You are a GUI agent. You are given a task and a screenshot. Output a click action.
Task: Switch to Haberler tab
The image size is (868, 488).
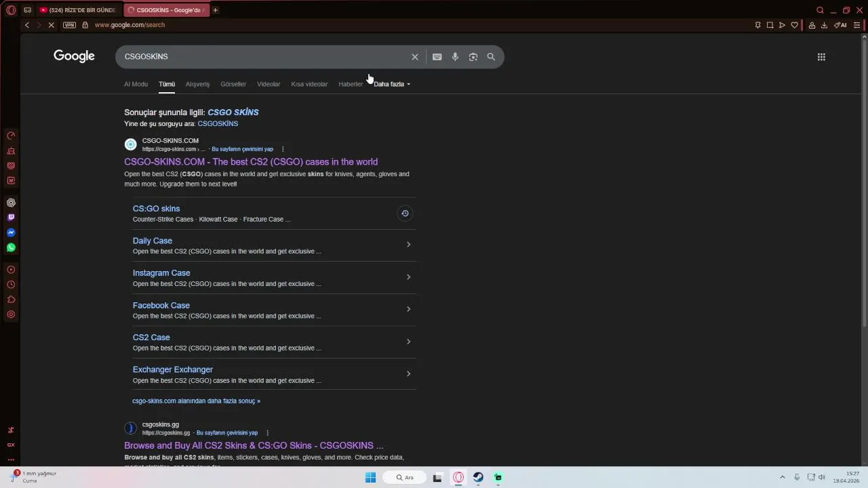351,84
